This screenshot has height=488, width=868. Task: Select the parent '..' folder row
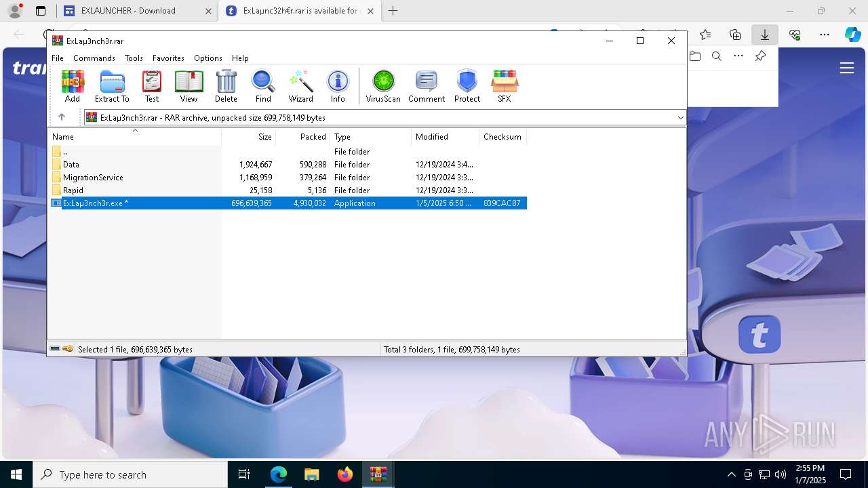coord(288,152)
